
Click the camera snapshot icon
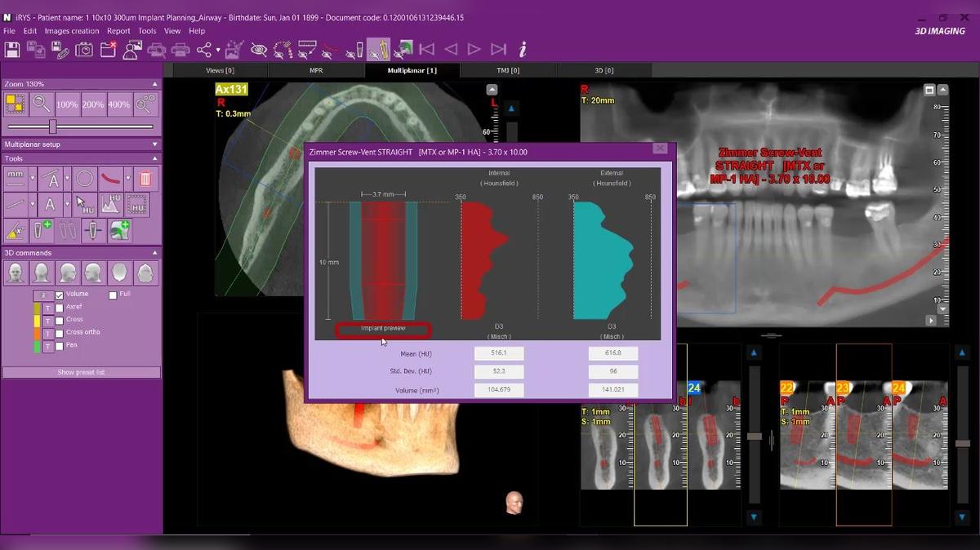(x=84, y=50)
